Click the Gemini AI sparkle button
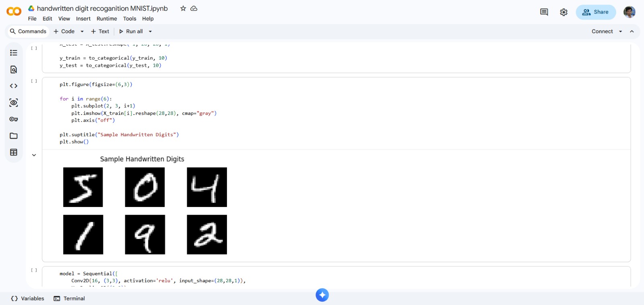Screen dimensions: 644x305 click(322, 295)
